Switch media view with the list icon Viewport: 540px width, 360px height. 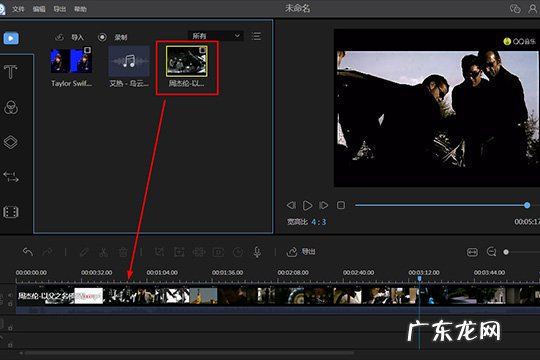[256, 36]
